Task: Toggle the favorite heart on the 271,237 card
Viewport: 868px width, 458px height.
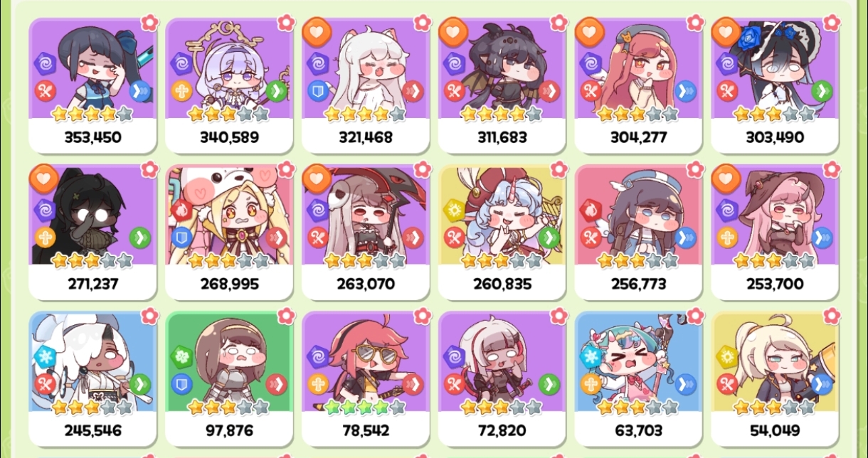Action: (42, 178)
